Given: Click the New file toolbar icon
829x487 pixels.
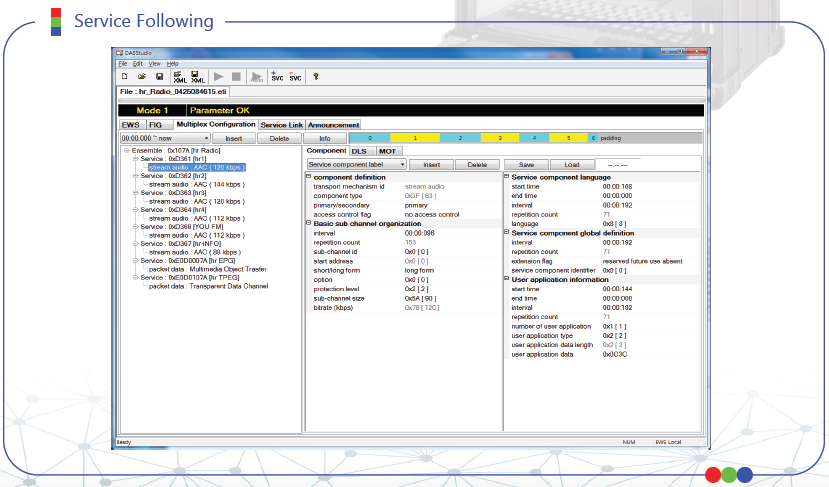Looking at the screenshot, I should click(x=124, y=76).
